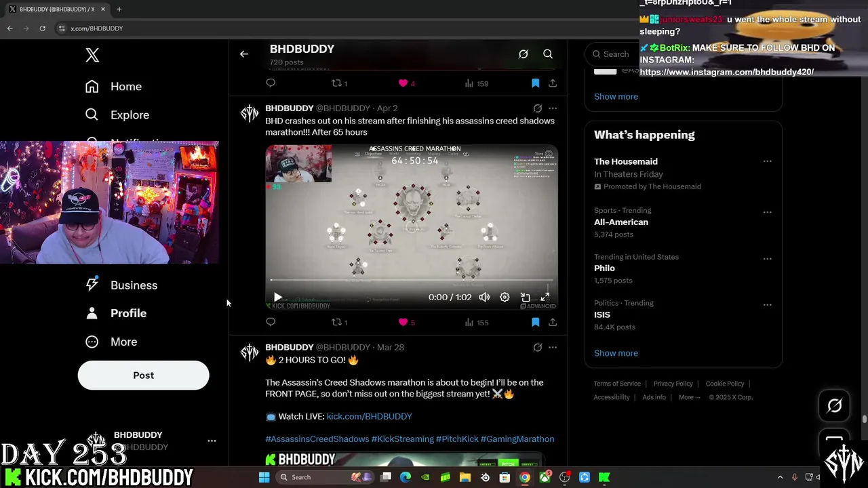Viewport: 868px width, 488px height.
Task: Click Show more above What's happening
Action: point(616,96)
